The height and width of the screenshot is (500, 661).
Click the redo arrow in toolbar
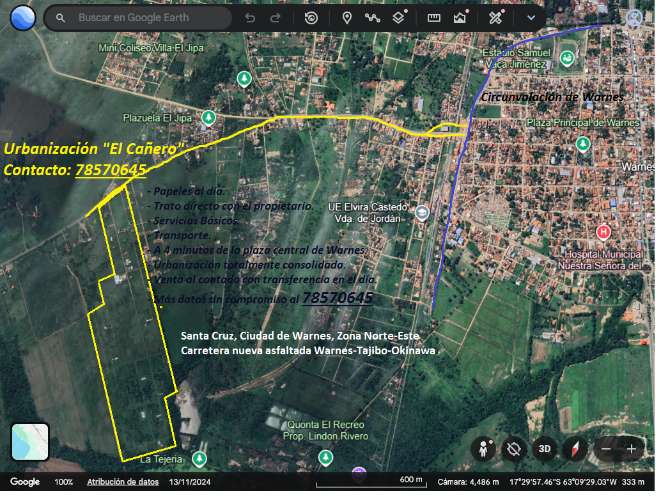pos(276,18)
